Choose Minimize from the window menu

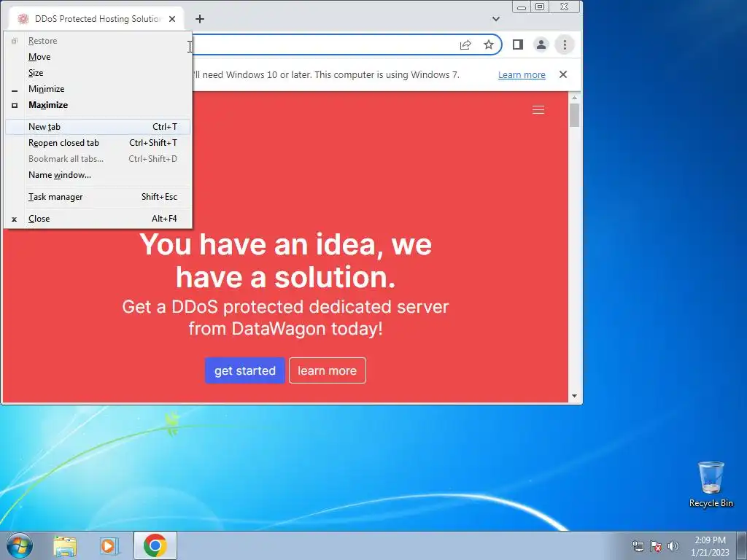(98, 89)
